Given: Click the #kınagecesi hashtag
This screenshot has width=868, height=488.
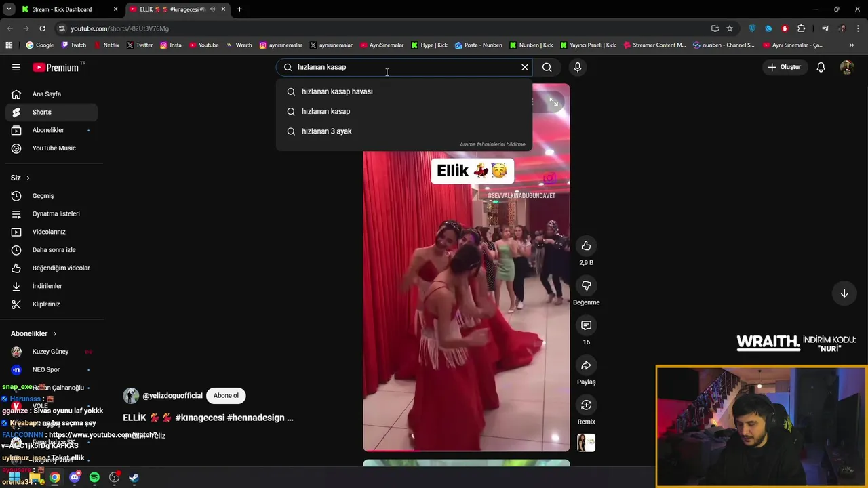Looking at the screenshot, I should coord(200,418).
